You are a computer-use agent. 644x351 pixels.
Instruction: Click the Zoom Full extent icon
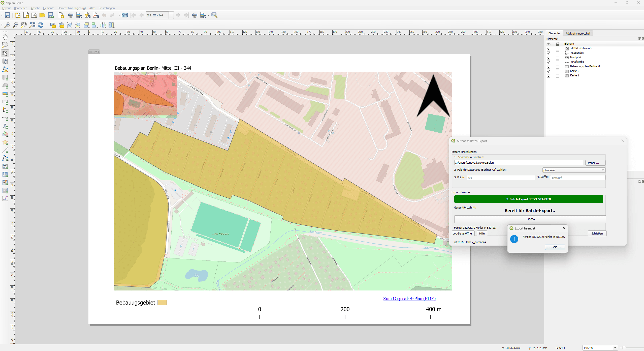(x=33, y=25)
